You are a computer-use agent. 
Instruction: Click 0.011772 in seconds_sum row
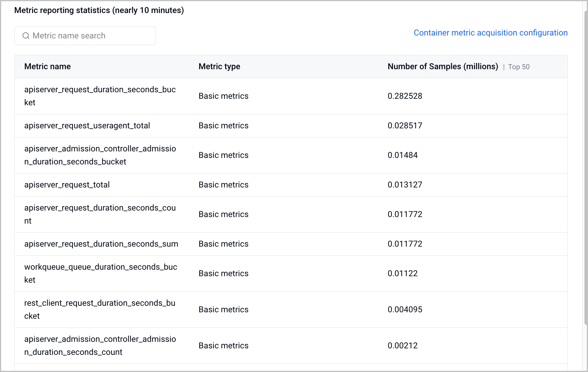click(x=405, y=244)
